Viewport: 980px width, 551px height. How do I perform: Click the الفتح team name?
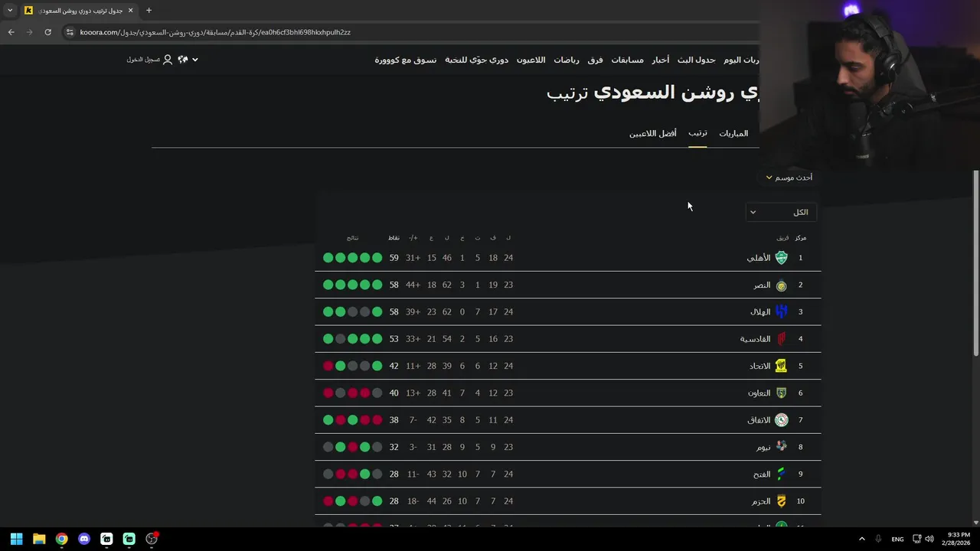[x=761, y=474]
